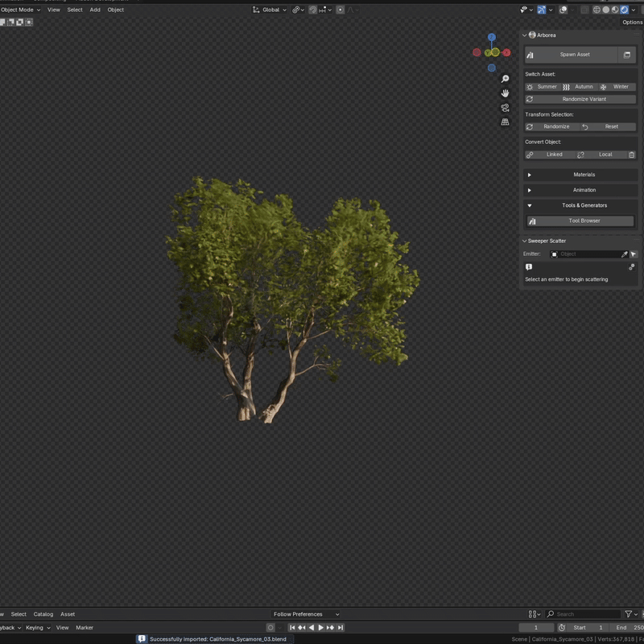This screenshot has width=644, height=644.
Task: Reset the transform selection
Action: point(608,126)
